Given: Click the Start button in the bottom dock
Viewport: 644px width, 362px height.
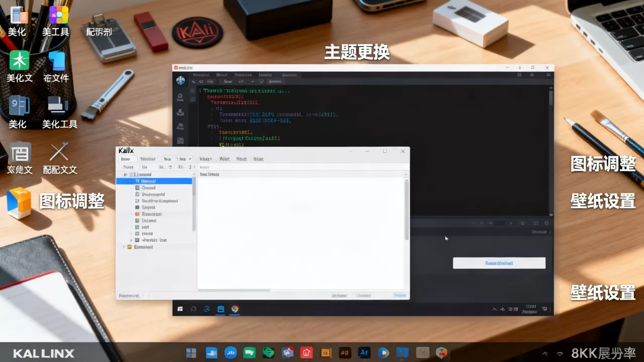Looking at the screenshot, I should tap(191, 353).
